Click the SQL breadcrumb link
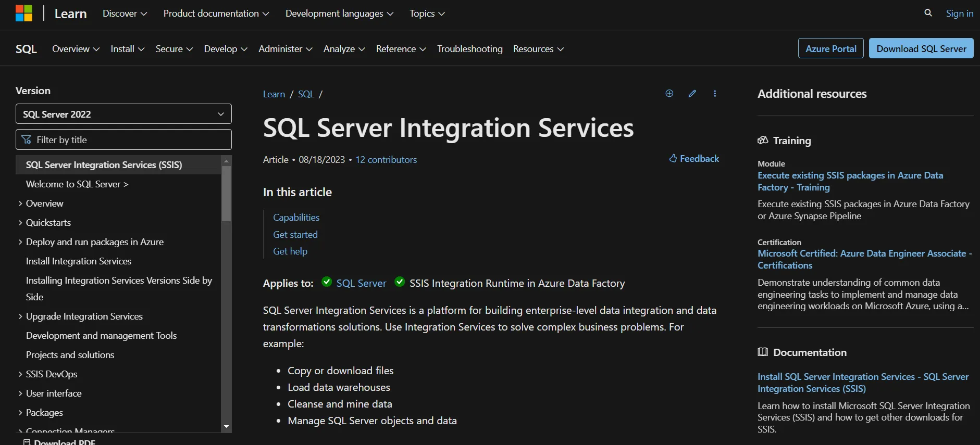The width and height of the screenshot is (980, 445). point(306,94)
